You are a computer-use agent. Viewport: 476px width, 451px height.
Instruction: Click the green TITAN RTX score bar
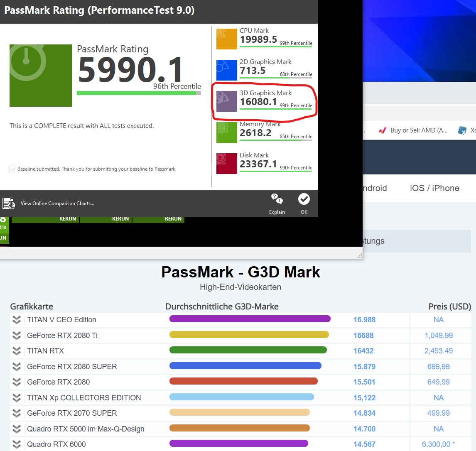248,350
